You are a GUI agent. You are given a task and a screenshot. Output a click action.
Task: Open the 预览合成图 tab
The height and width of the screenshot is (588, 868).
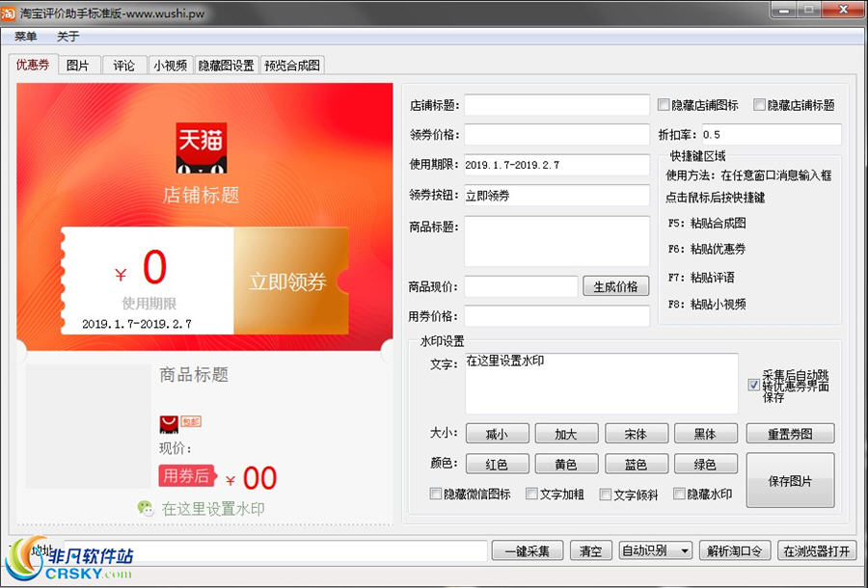292,66
